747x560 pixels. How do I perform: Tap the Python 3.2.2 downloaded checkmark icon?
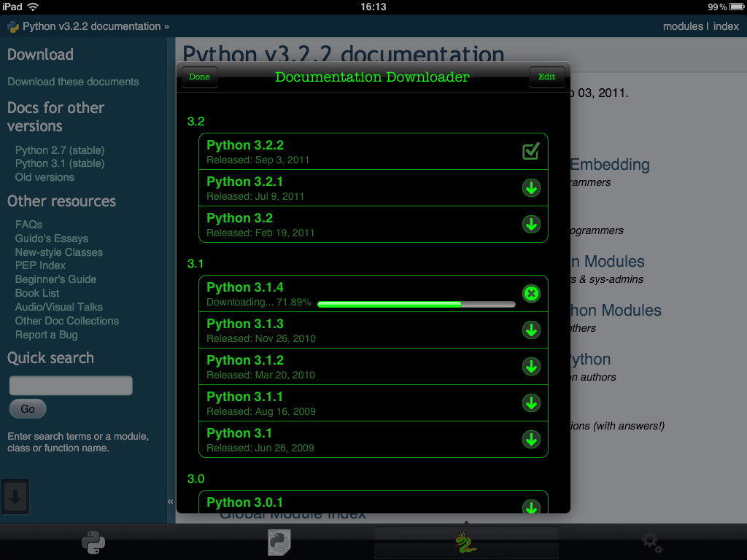click(531, 152)
